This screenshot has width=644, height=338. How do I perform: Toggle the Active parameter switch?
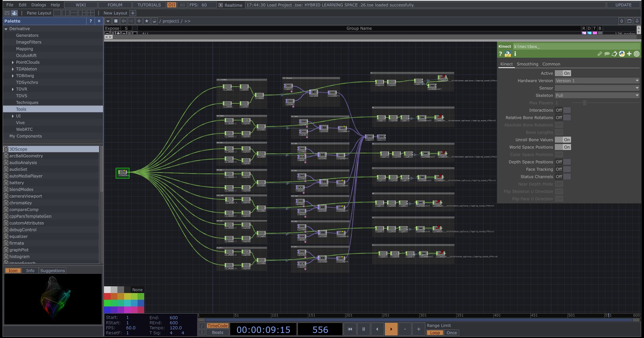tap(563, 73)
